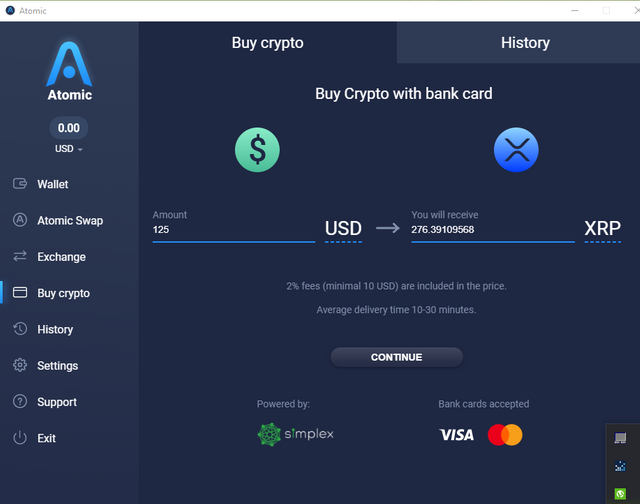640x504 pixels.
Task: Open the XRP receive currency selector
Action: (602, 229)
